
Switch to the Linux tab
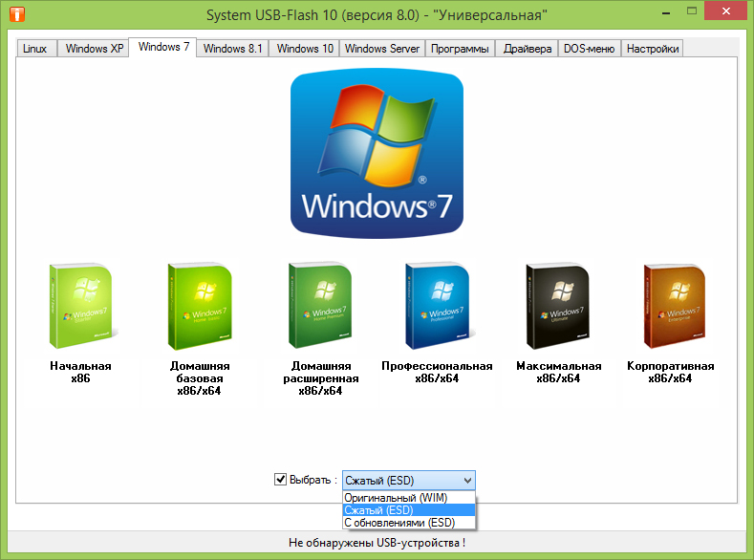point(35,49)
